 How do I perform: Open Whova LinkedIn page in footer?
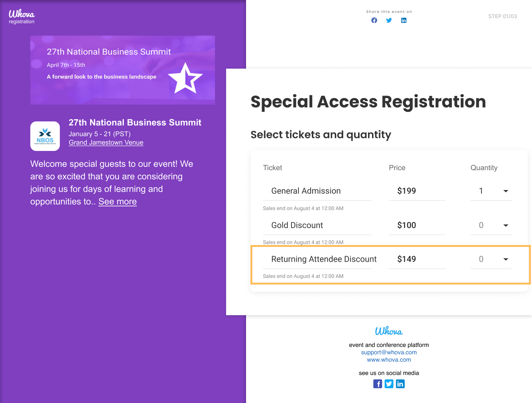coord(400,384)
